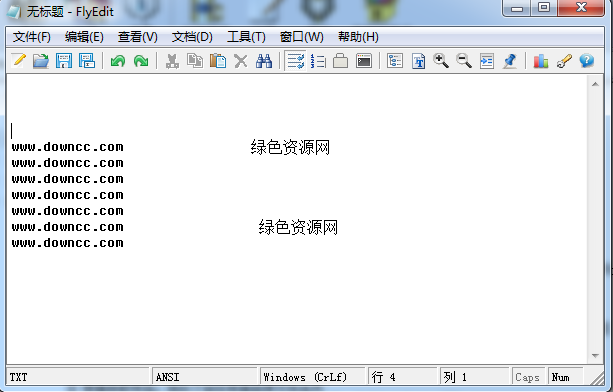Open help with the blue question icon
Screen dimensions: 613x392
pyautogui.click(x=587, y=61)
